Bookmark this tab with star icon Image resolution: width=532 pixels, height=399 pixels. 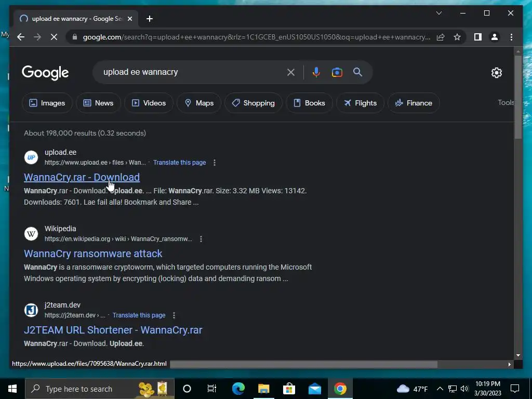(457, 37)
